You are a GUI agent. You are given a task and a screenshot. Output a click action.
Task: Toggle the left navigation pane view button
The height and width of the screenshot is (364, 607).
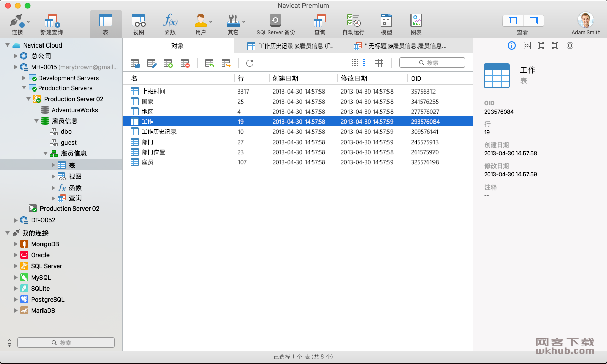coord(513,21)
